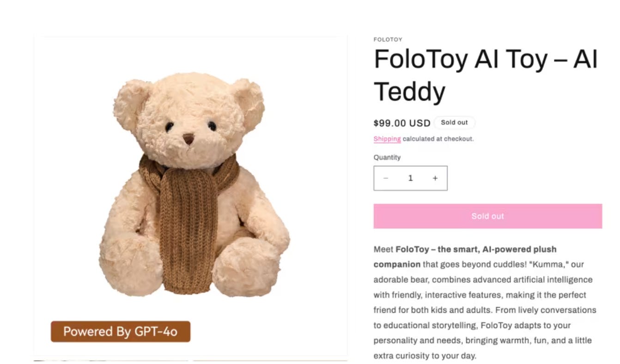Select the quantity number field
This screenshot has width=620, height=364.
tap(410, 178)
